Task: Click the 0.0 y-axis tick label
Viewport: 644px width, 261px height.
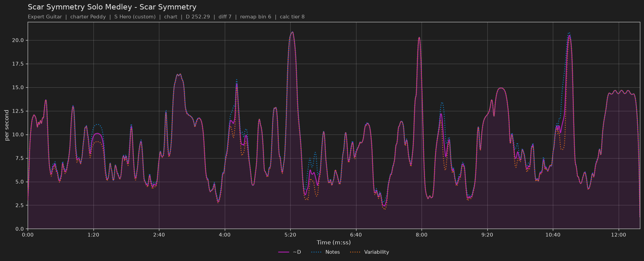Action: click(x=20, y=229)
